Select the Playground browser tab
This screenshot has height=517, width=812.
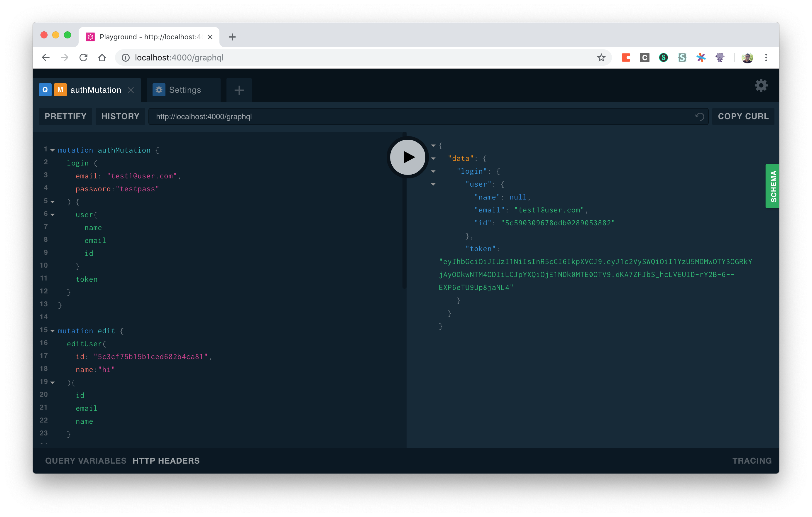(149, 37)
